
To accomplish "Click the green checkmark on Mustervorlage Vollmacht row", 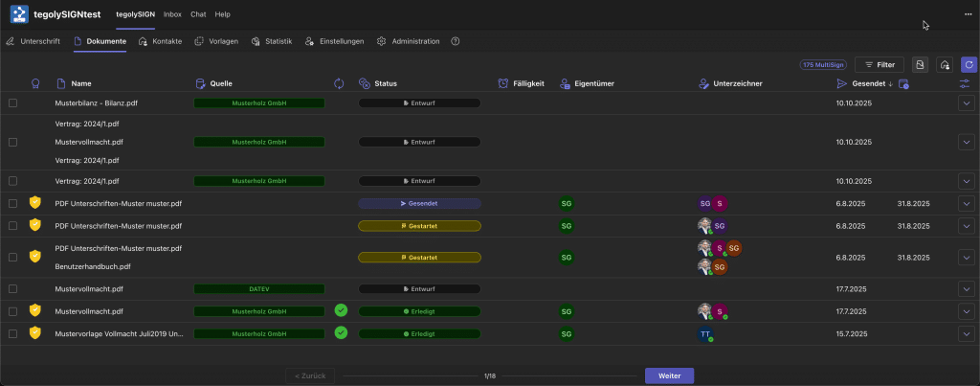I will (341, 332).
